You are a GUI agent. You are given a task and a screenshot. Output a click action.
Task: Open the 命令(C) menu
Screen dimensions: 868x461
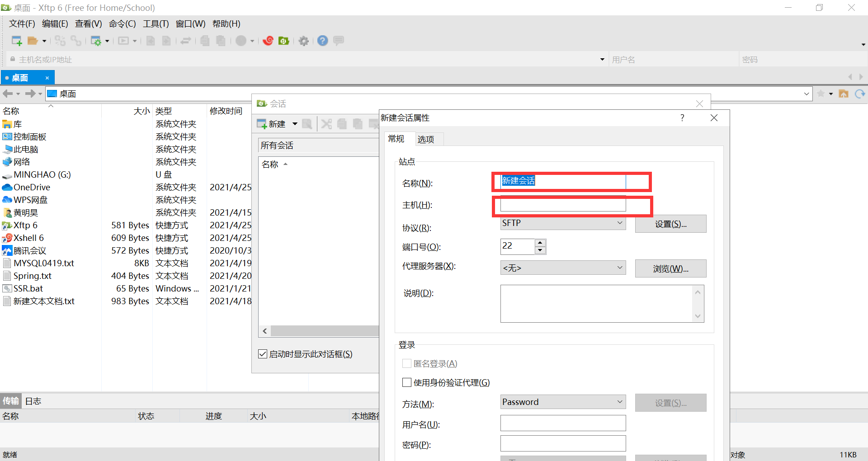pyautogui.click(x=122, y=24)
